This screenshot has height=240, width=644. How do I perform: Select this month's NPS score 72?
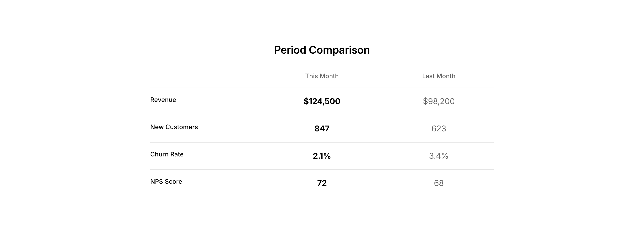[322, 183]
